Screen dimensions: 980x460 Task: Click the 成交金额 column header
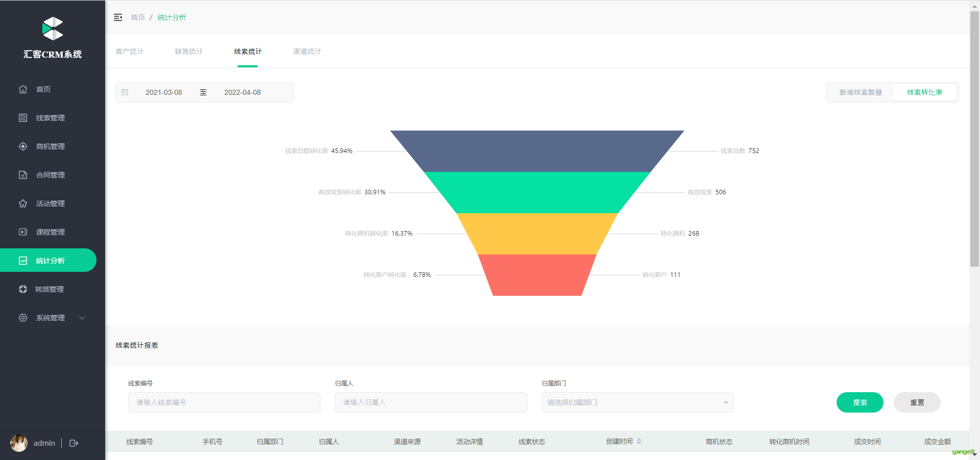point(938,442)
